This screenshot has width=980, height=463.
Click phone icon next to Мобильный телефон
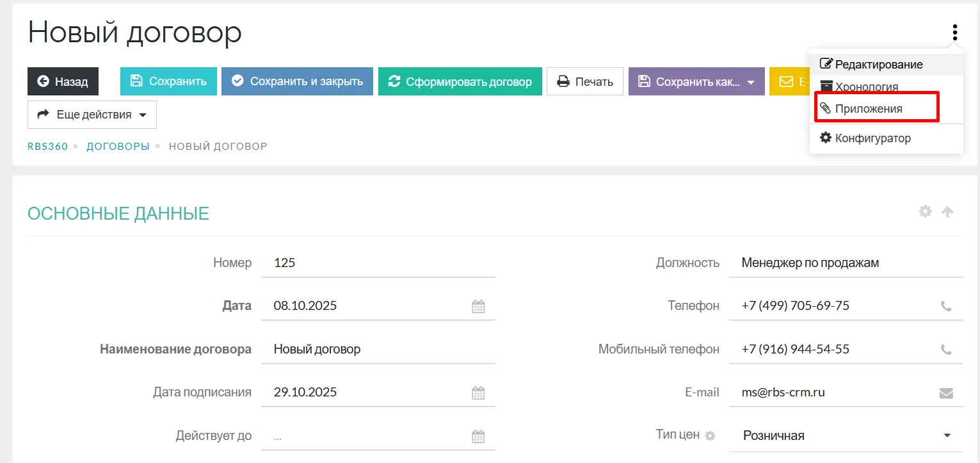(946, 350)
